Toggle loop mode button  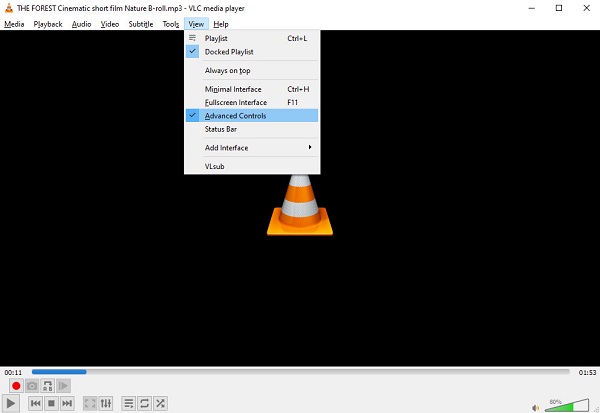(x=144, y=403)
